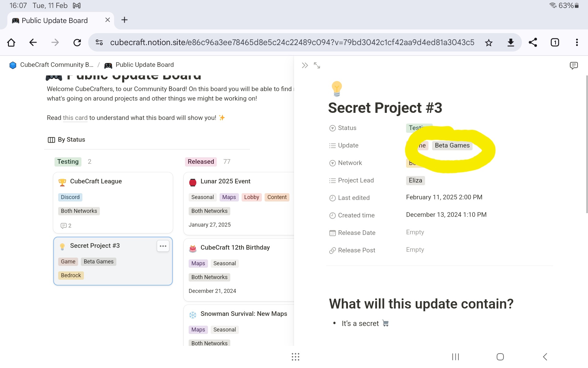Tap the Android home button
This screenshot has height=368, width=588.
coord(500,357)
